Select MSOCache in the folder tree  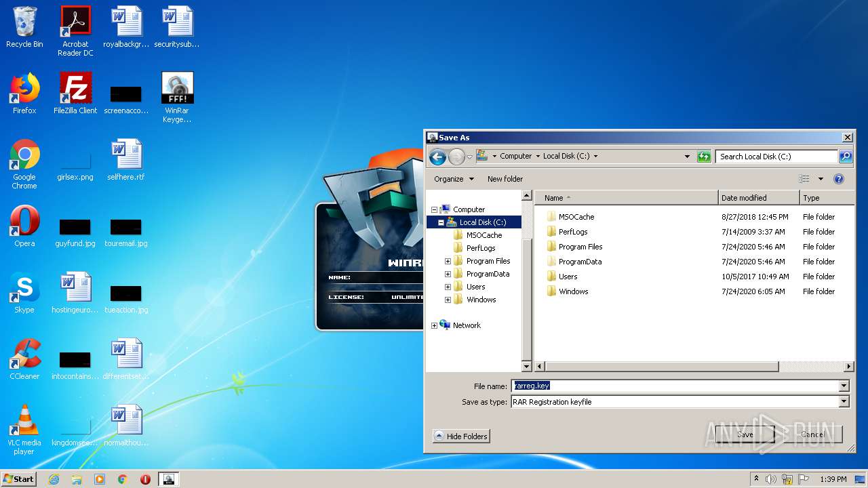tap(477, 235)
